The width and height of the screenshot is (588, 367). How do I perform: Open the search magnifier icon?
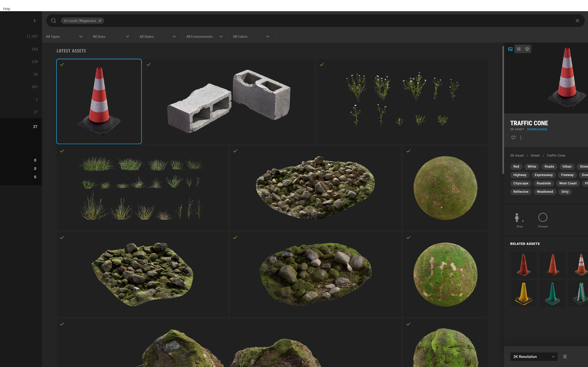click(53, 20)
